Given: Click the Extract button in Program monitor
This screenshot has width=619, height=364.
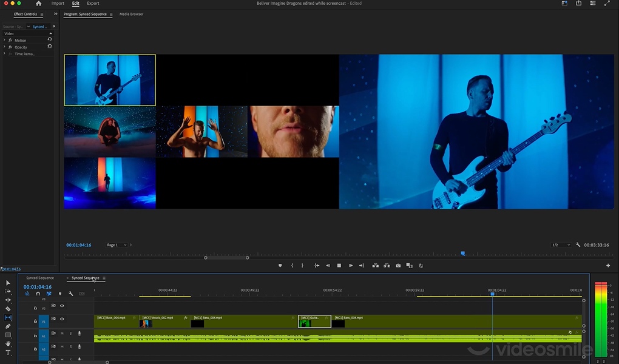Looking at the screenshot, I should (x=387, y=266).
